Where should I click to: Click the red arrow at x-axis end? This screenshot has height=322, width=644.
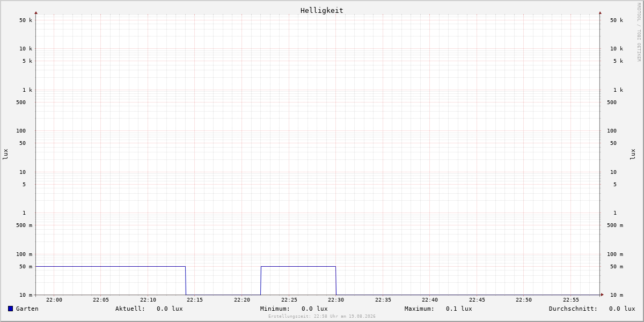[602, 295]
